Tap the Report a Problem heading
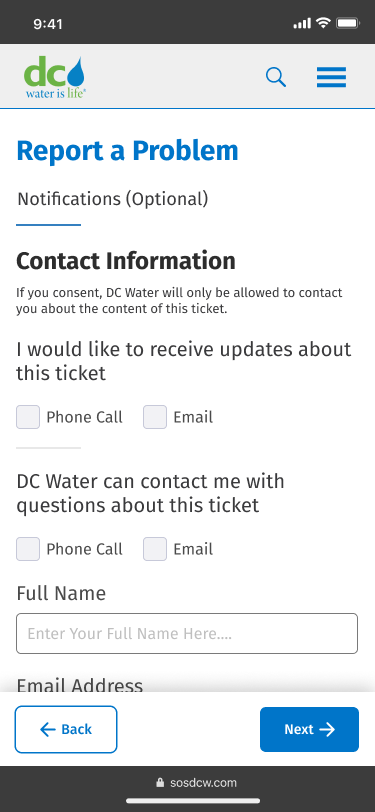Screen dimensions: 375x812 127,151
